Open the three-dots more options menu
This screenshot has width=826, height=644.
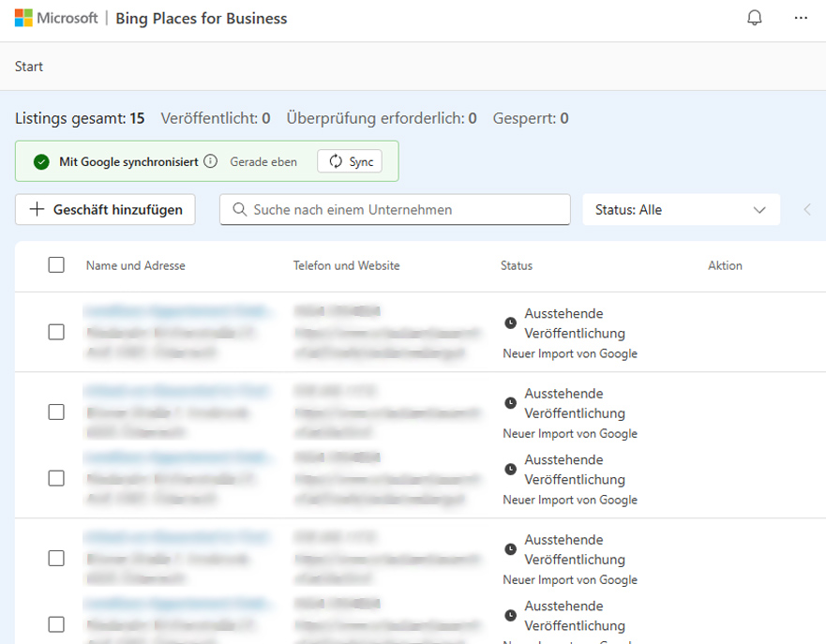pyautogui.click(x=800, y=19)
